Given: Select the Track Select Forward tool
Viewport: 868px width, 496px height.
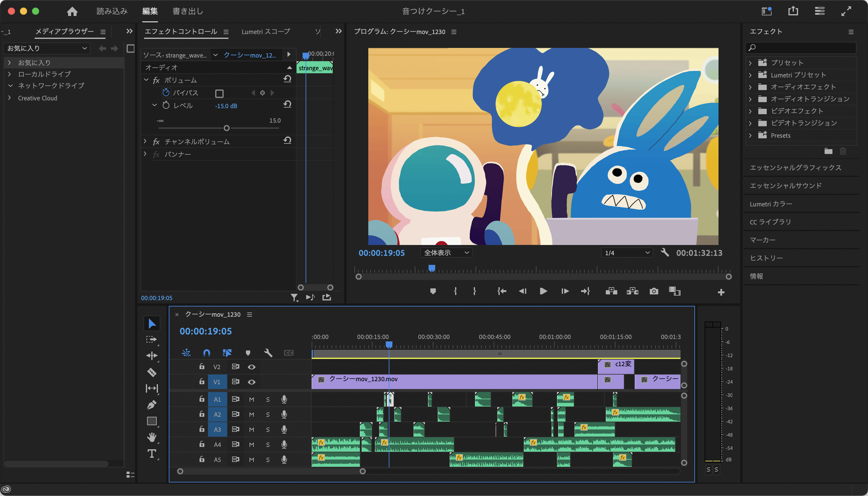Looking at the screenshot, I should coord(152,340).
